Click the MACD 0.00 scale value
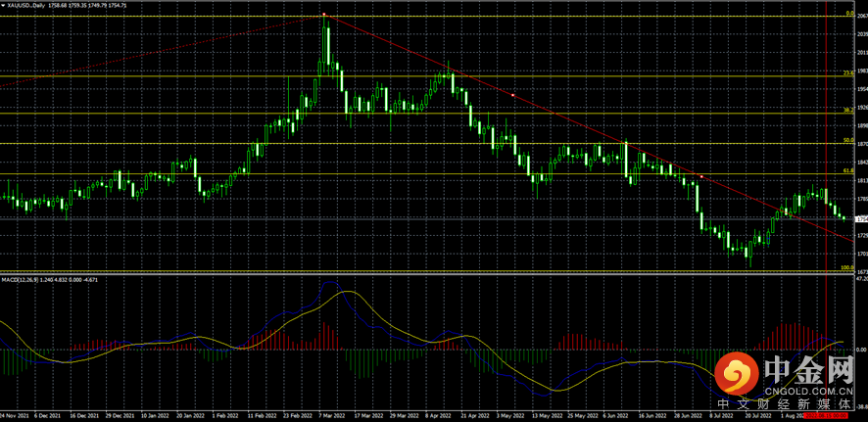This screenshot has height=422, width=868. pyautogui.click(x=861, y=350)
